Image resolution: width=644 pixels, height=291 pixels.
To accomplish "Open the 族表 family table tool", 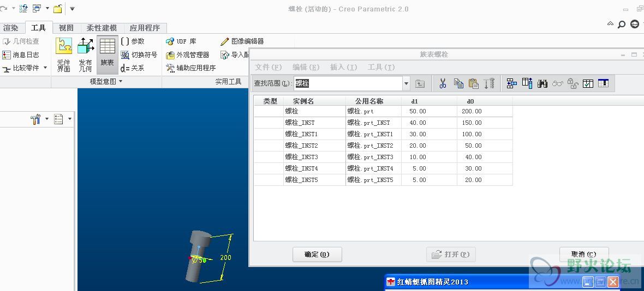I will click(x=107, y=54).
